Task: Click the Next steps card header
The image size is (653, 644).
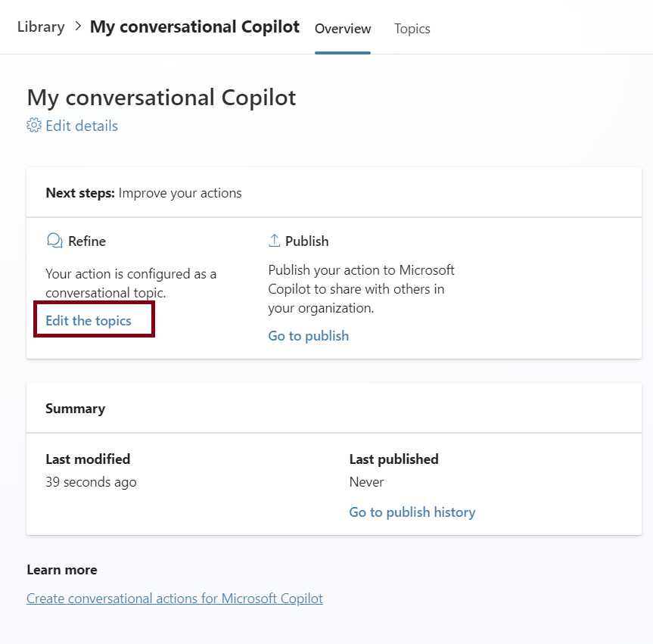Action: (x=144, y=193)
